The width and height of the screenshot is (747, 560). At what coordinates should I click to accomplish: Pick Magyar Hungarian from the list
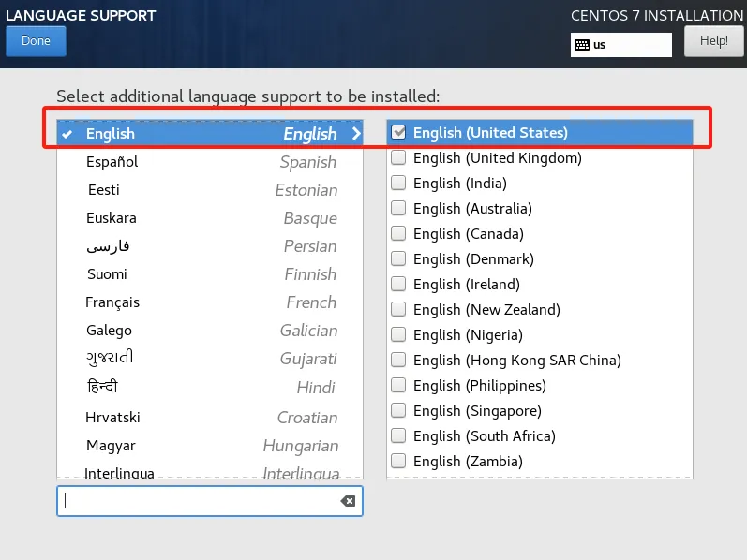point(210,446)
